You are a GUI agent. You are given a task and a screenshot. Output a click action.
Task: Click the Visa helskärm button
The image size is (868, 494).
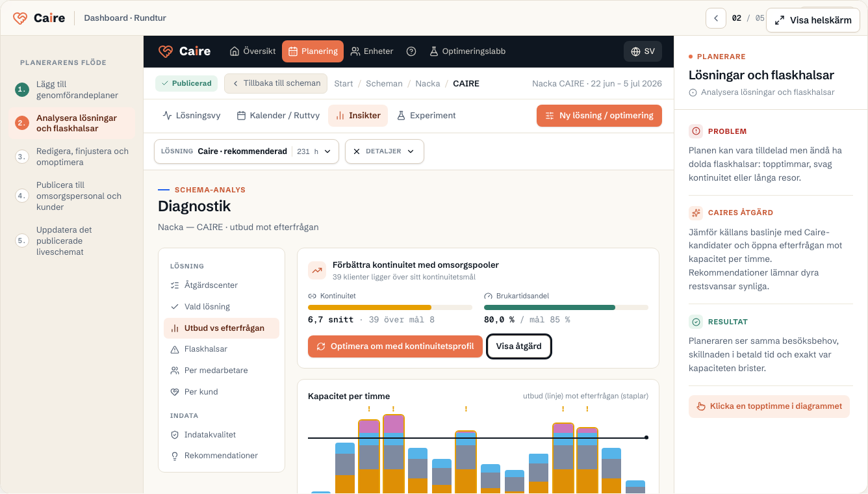[813, 20]
